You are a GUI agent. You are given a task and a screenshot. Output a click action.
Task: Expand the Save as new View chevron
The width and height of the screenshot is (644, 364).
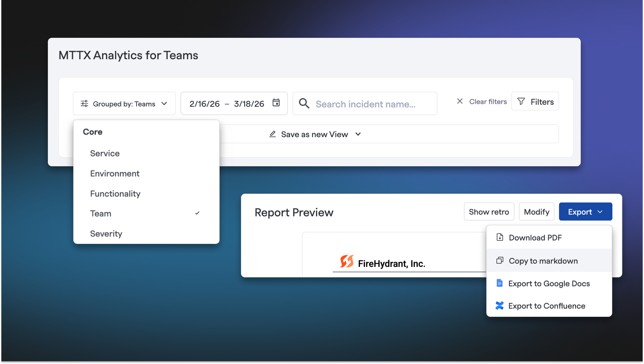[x=358, y=134]
